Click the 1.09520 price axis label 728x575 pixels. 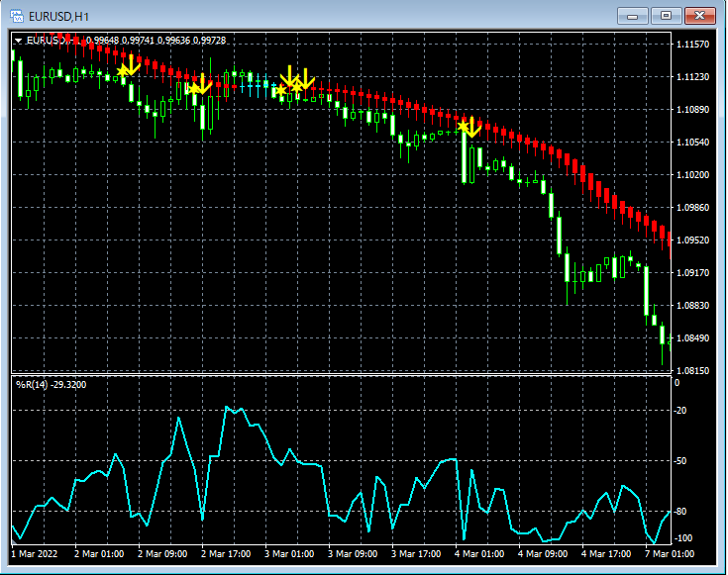693,240
